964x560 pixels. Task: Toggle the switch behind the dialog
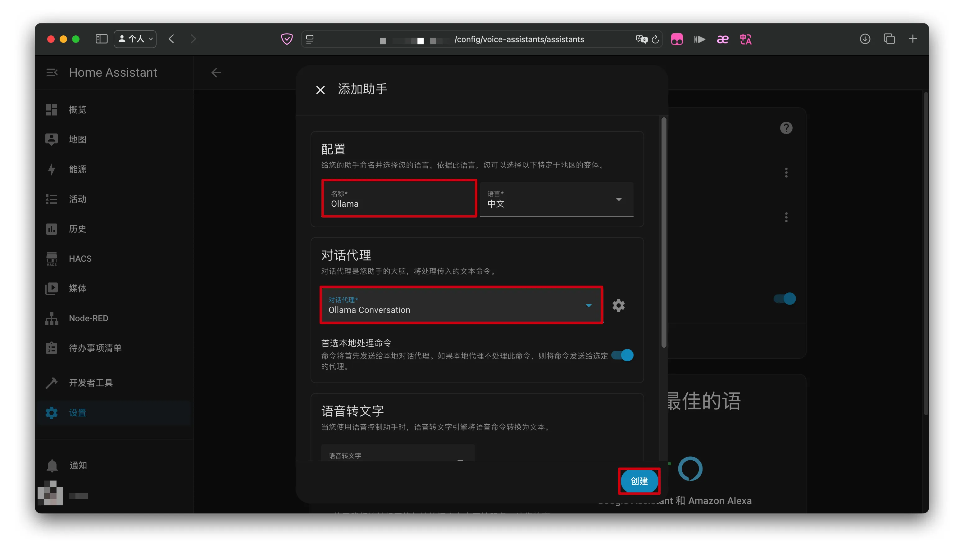tap(784, 299)
